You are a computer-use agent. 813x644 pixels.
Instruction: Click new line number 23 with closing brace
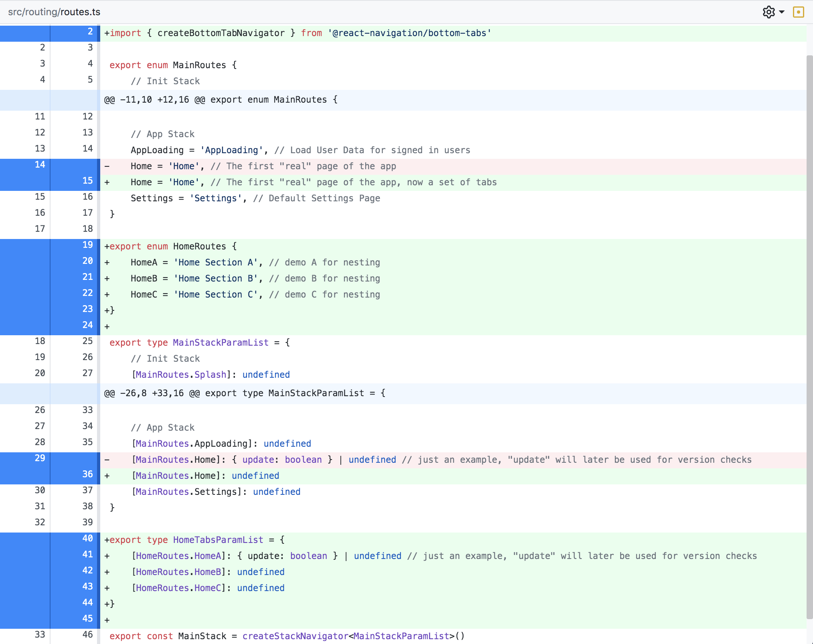tap(87, 309)
